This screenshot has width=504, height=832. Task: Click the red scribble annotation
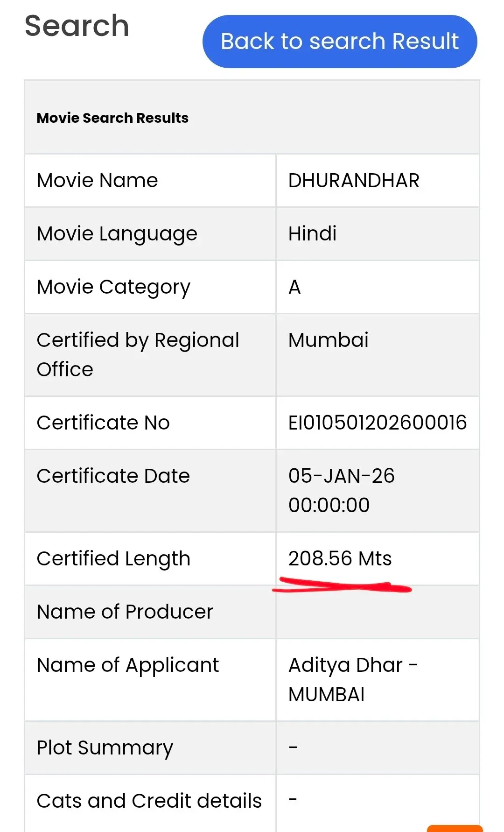pos(343,587)
